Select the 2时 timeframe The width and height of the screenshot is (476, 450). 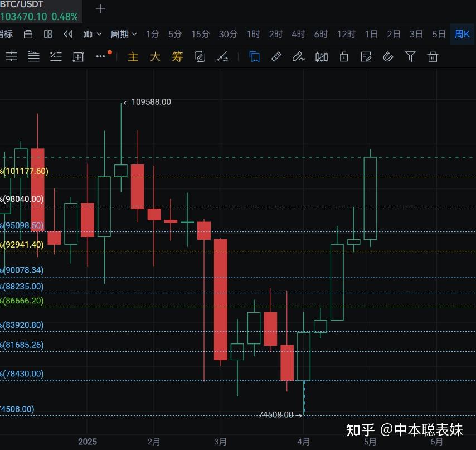(x=276, y=35)
